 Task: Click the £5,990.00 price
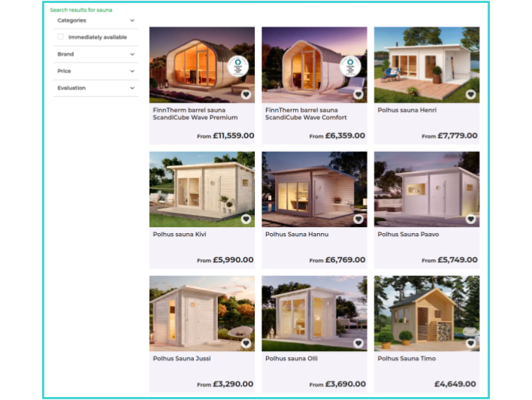tap(233, 260)
